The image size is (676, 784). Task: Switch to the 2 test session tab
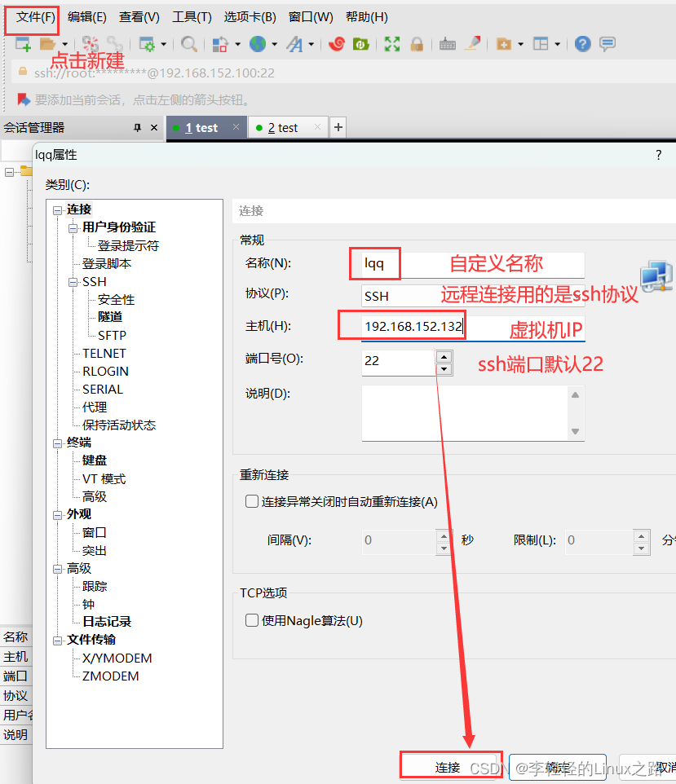click(282, 127)
